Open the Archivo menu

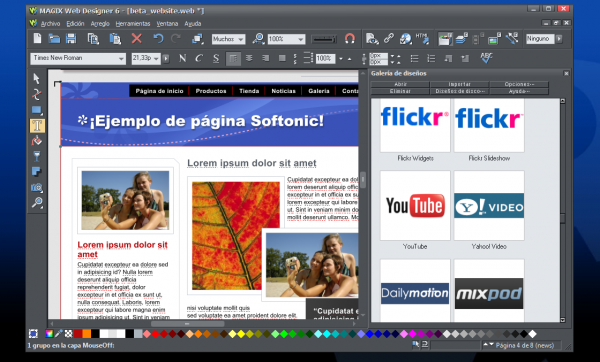pos(50,24)
